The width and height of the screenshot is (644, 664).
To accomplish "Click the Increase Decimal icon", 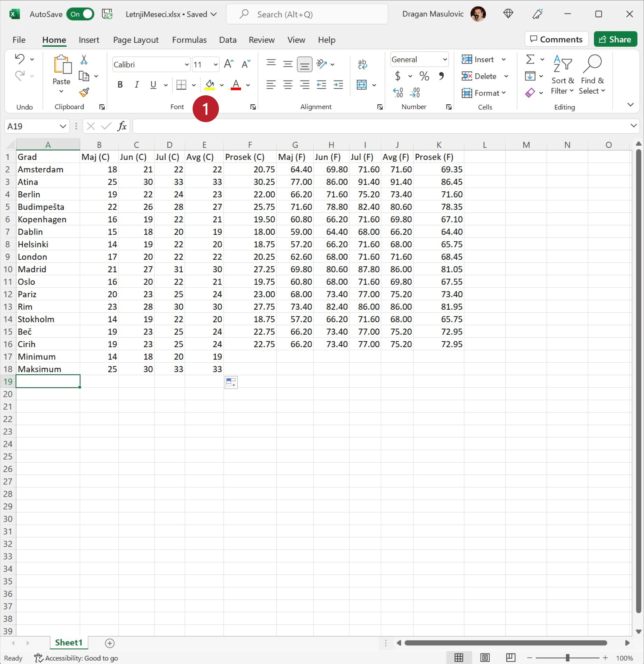I will [x=398, y=93].
